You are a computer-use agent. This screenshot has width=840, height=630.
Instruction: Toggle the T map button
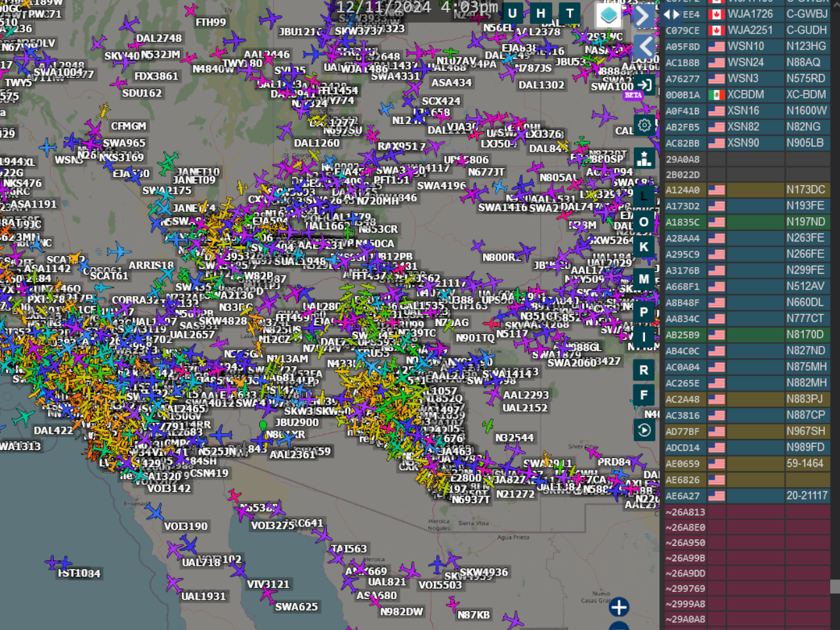(570, 13)
